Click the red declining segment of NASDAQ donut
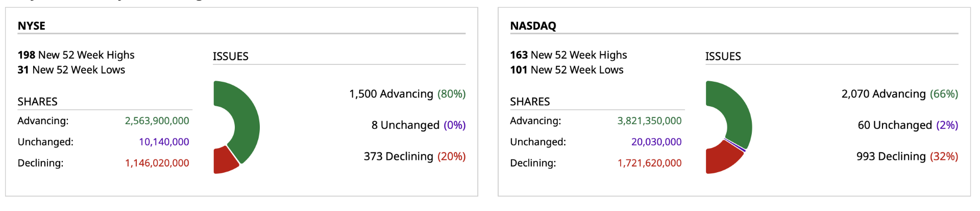 (x=721, y=157)
